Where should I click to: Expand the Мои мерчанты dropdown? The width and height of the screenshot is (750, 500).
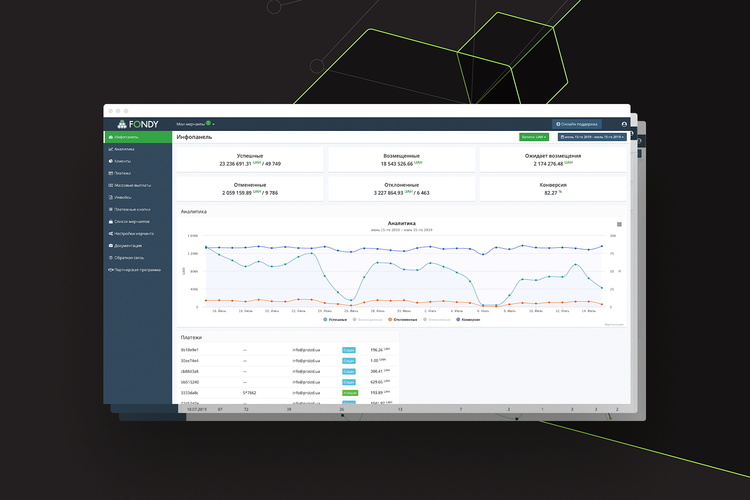tap(195, 124)
